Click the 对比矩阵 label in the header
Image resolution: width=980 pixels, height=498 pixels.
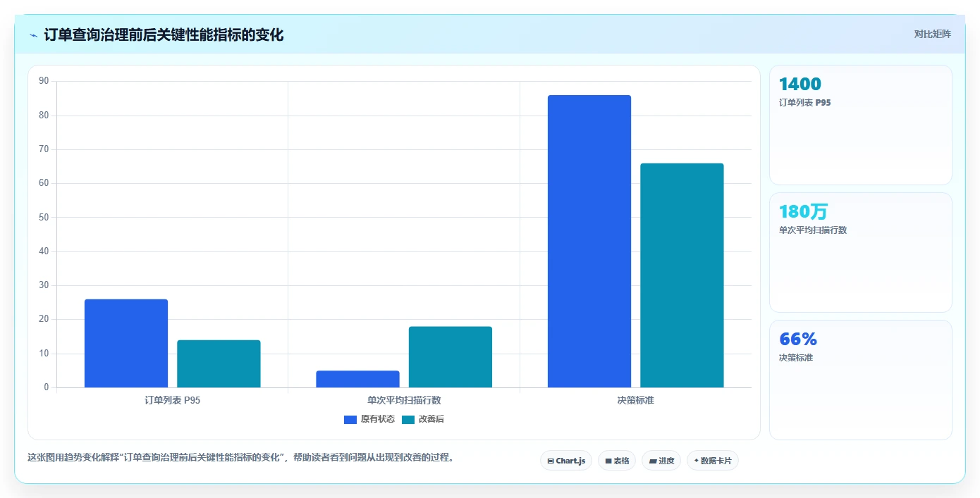932,34
